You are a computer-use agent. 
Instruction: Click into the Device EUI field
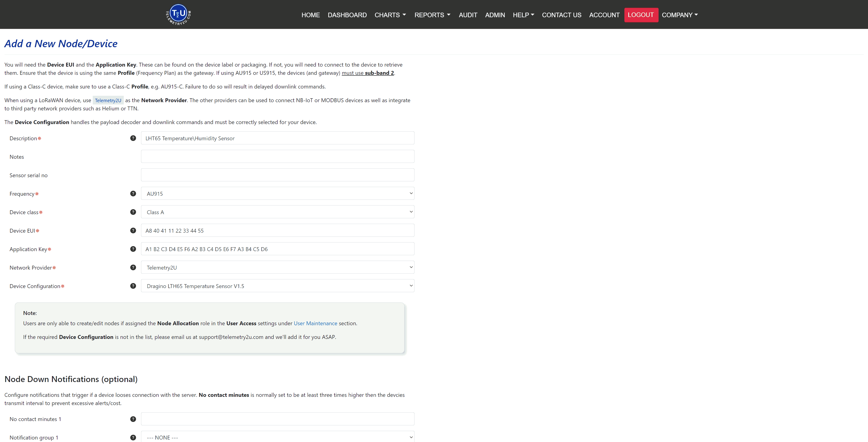click(278, 231)
